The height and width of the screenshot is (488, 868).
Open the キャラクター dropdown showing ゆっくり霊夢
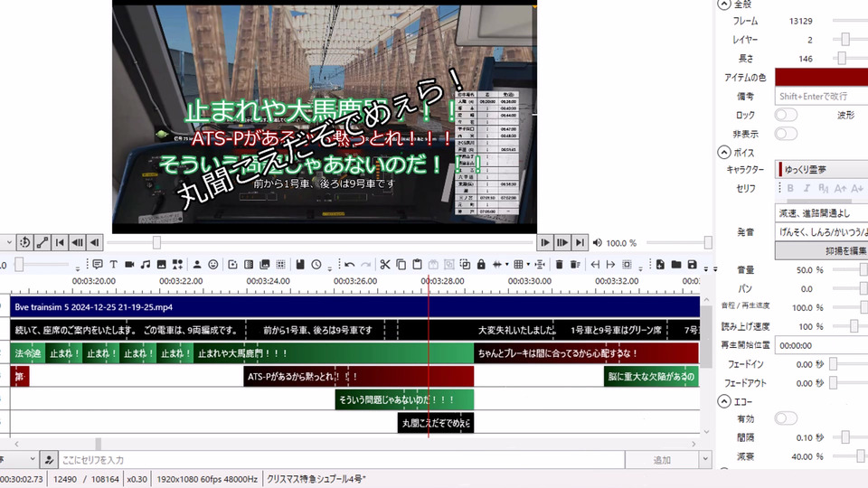(x=822, y=169)
